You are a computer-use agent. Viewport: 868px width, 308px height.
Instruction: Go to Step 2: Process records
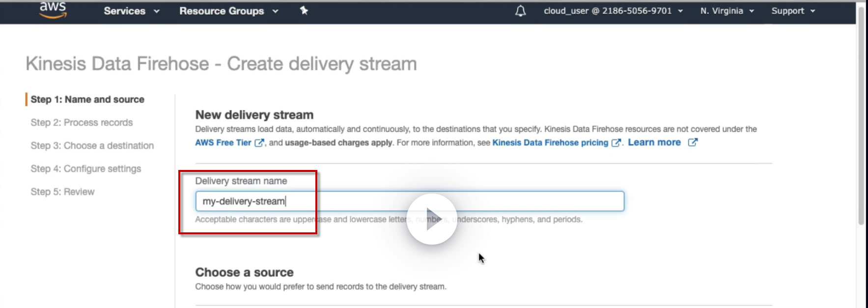point(82,122)
